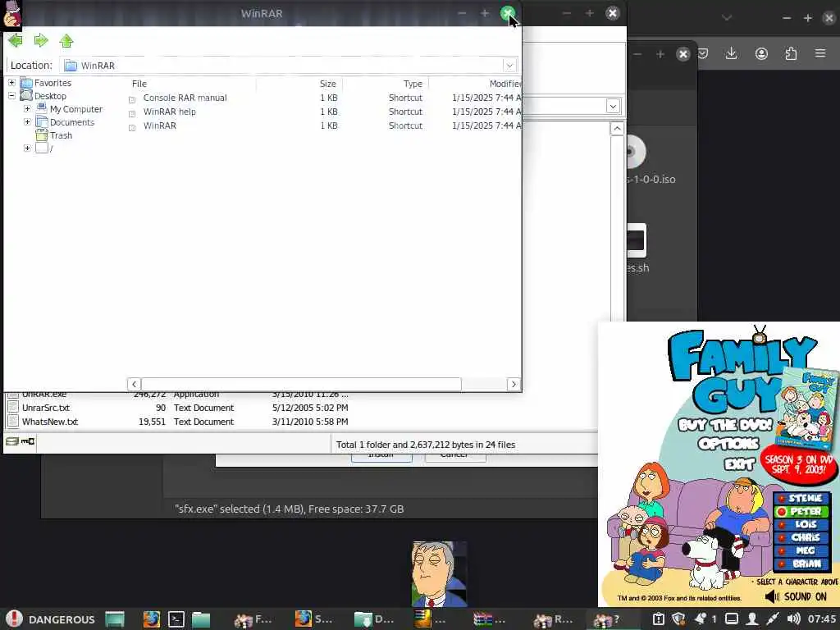This screenshot has width=840, height=630.
Task: Select UnrarSrc.txt in the archive list
Action: click(x=46, y=408)
